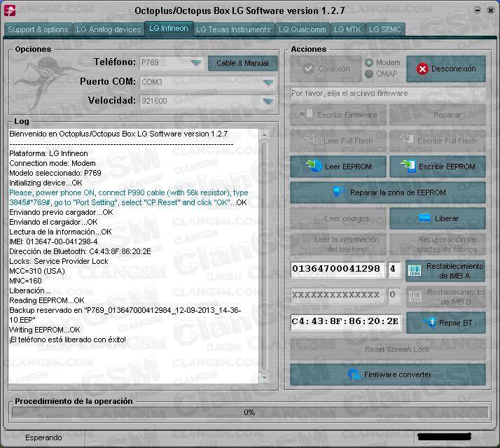Click the Escribir Full Flash icon
The width and height of the screenshot is (500, 448).
[407, 139]
